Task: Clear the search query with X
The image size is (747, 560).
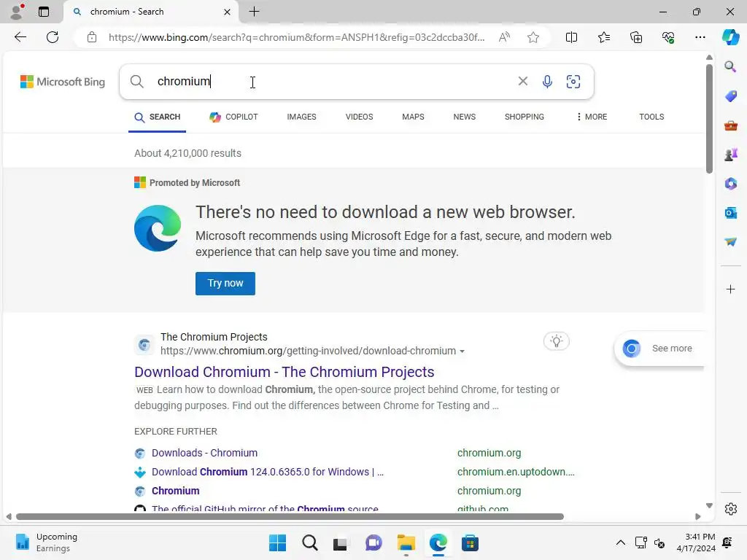Action: pos(522,82)
